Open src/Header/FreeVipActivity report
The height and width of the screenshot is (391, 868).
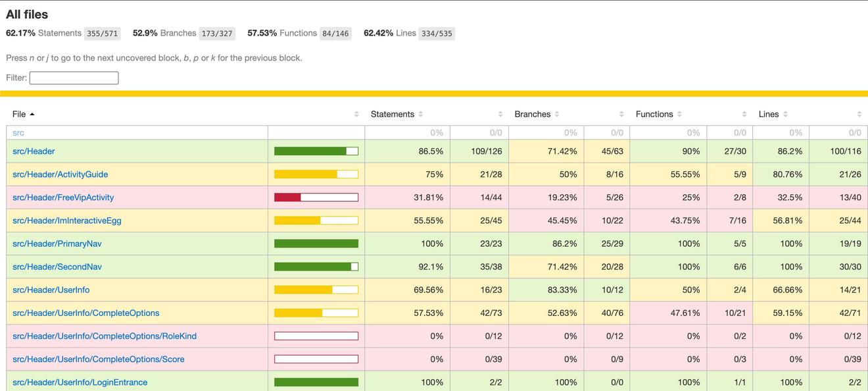[63, 197]
